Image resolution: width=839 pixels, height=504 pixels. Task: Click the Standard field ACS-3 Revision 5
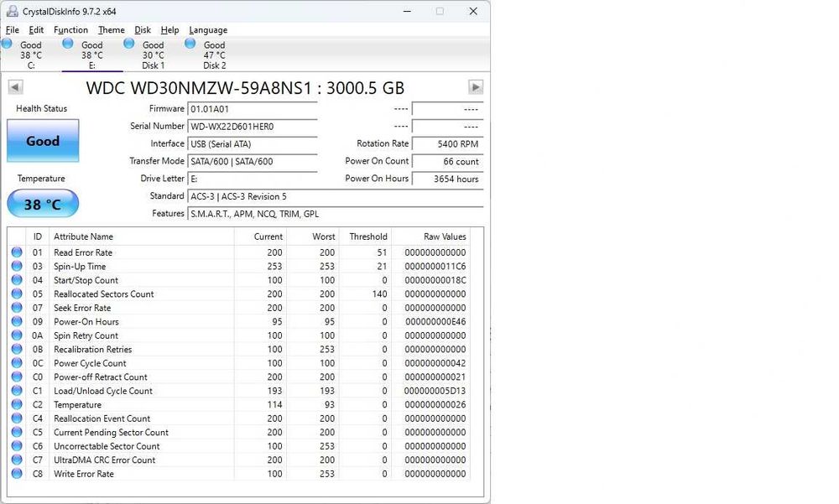(336, 196)
